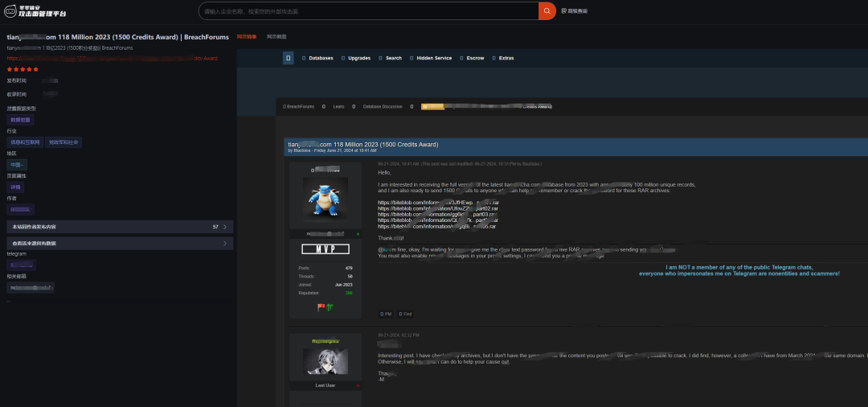Click the PM button under the first post

pyautogui.click(x=385, y=314)
